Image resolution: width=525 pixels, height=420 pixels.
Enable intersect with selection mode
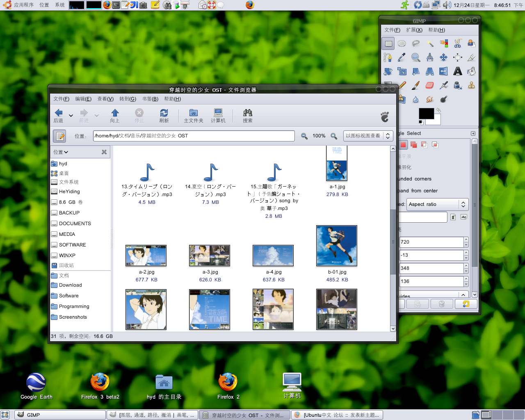pyautogui.click(x=435, y=145)
